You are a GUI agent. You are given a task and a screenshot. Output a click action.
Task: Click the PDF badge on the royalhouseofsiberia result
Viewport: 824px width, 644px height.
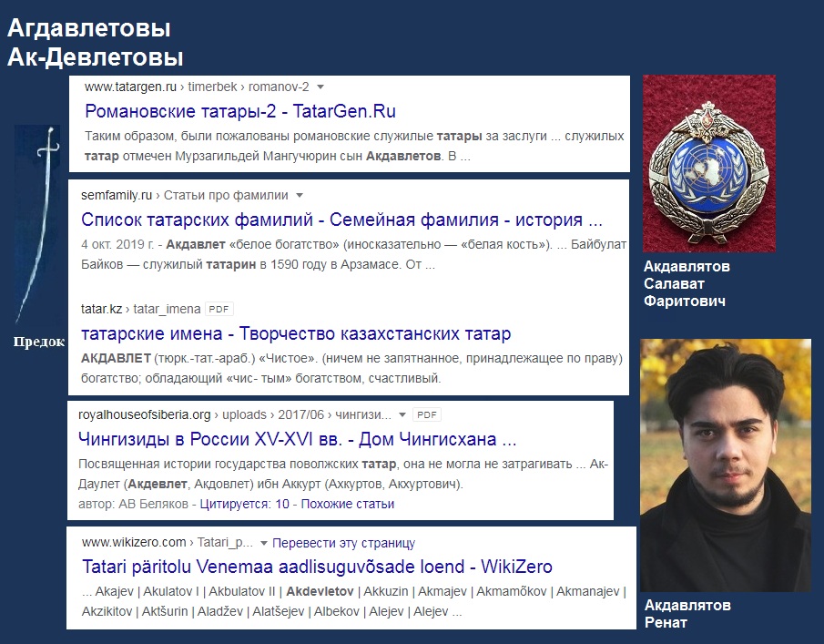(427, 414)
